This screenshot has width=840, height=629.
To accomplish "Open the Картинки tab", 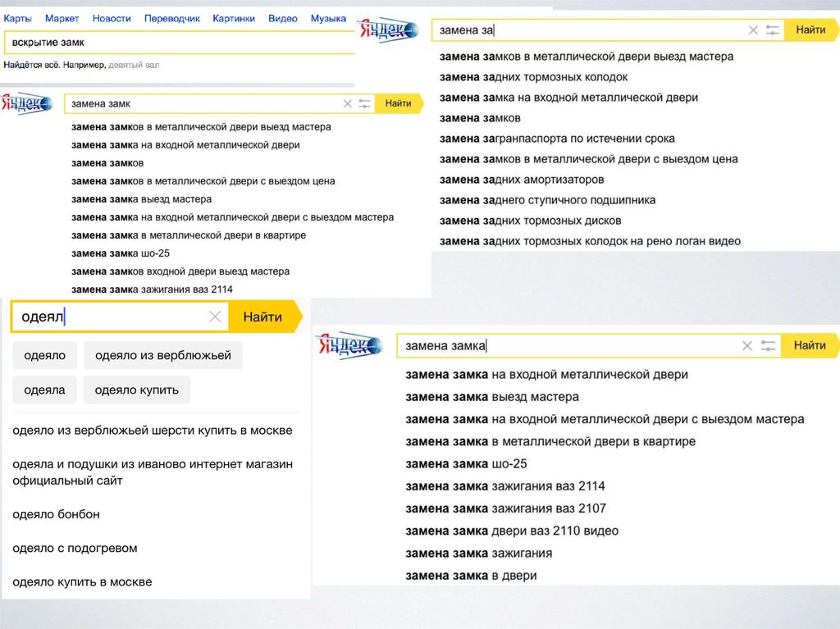I will point(234,18).
